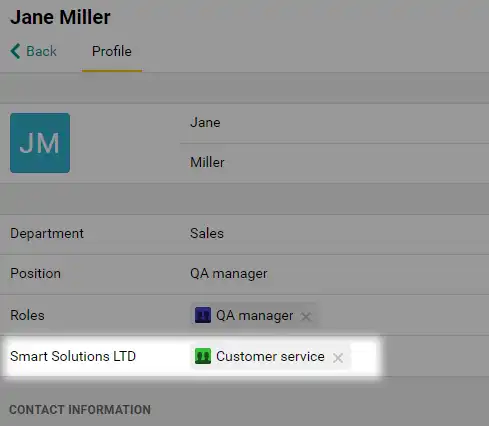Click the Jane Miller page title
This screenshot has width=489, height=426.
click(x=60, y=17)
